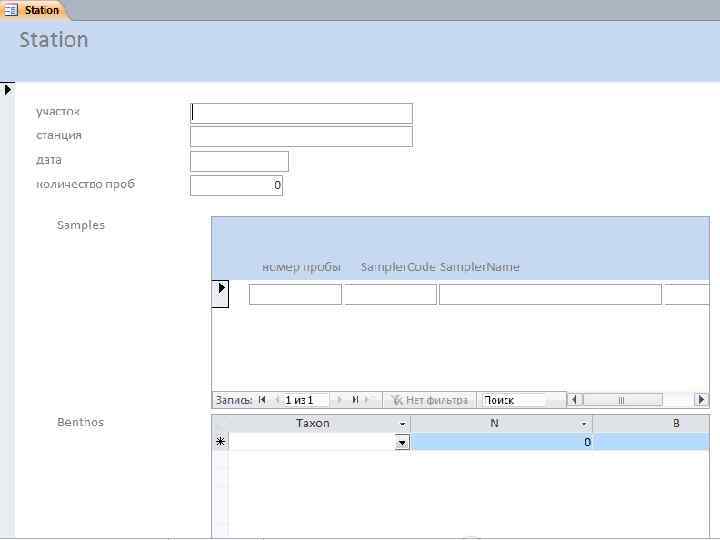
Task: Click the количество проб label
Action: tap(85, 184)
